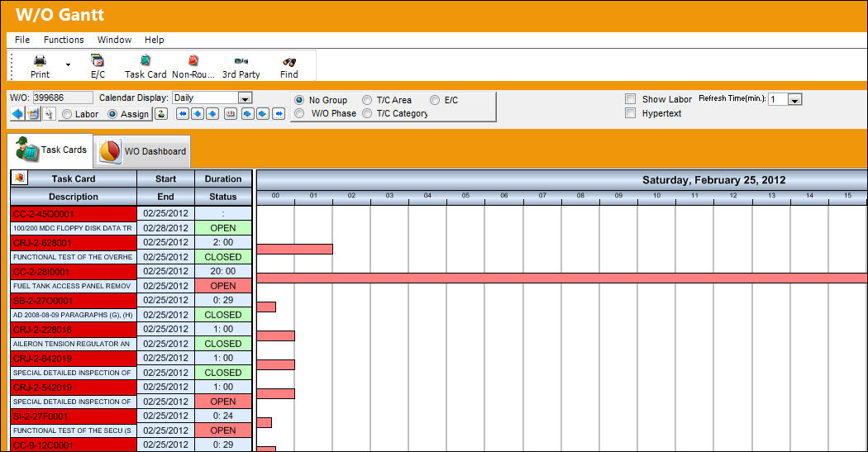Click the W/O number input field
The image size is (868, 452).
[x=63, y=98]
